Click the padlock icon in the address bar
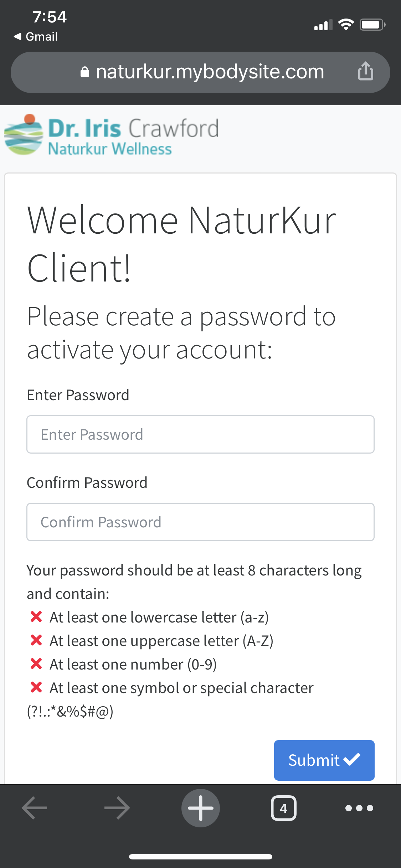The height and width of the screenshot is (868, 401). pyautogui.click(x=84, y=71)
